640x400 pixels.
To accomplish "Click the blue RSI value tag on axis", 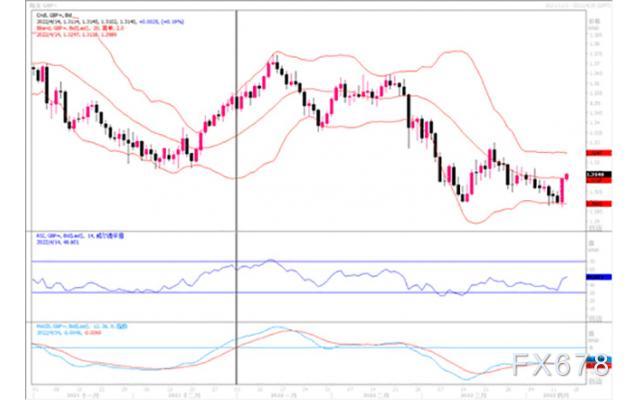I will [598, 277].
